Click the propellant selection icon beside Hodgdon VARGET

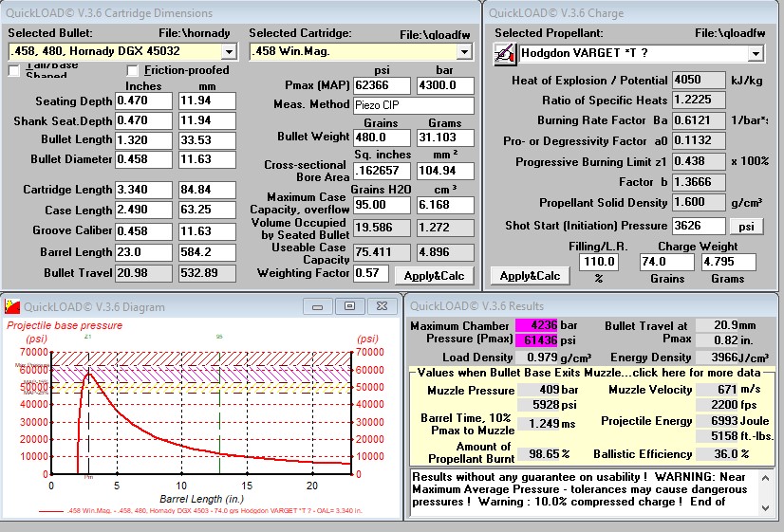(x=504, y=53)
